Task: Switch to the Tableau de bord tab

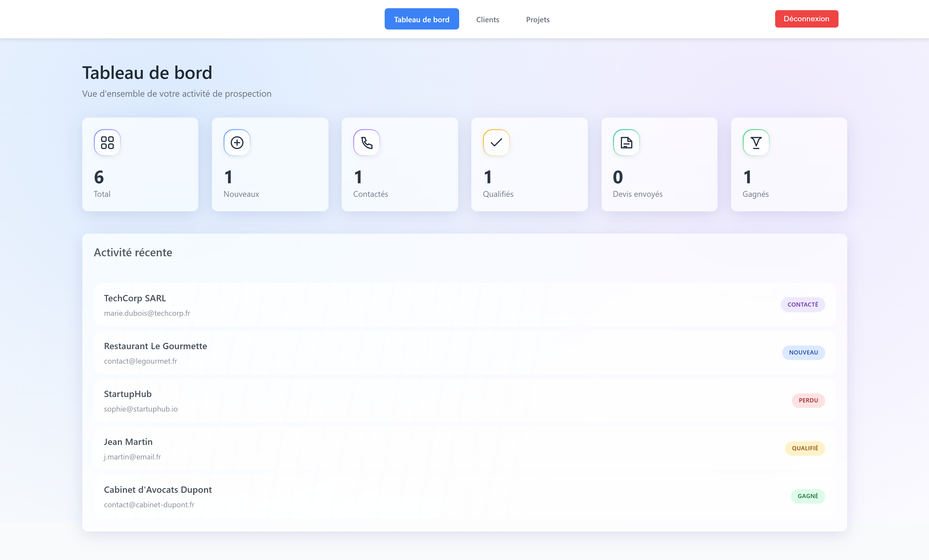Action: 421,19
